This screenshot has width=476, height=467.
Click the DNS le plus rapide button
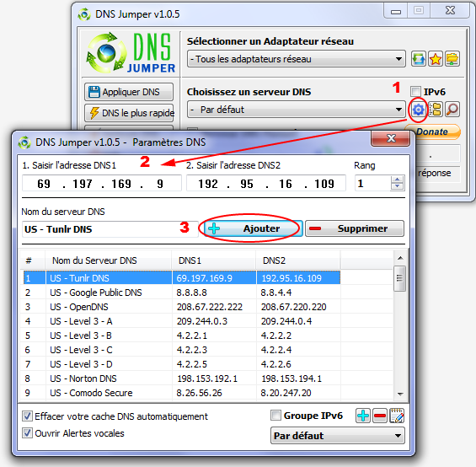tap(129, 113)
